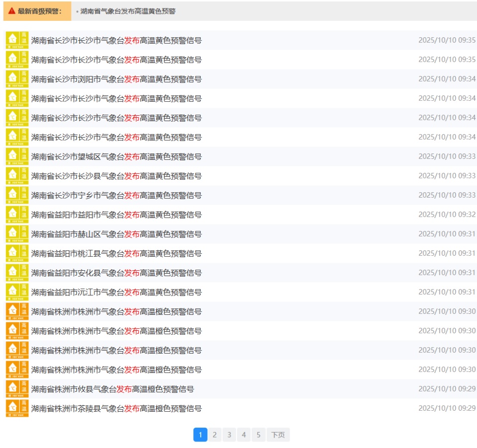Select page 5 in the pagination

coord(258,435)
